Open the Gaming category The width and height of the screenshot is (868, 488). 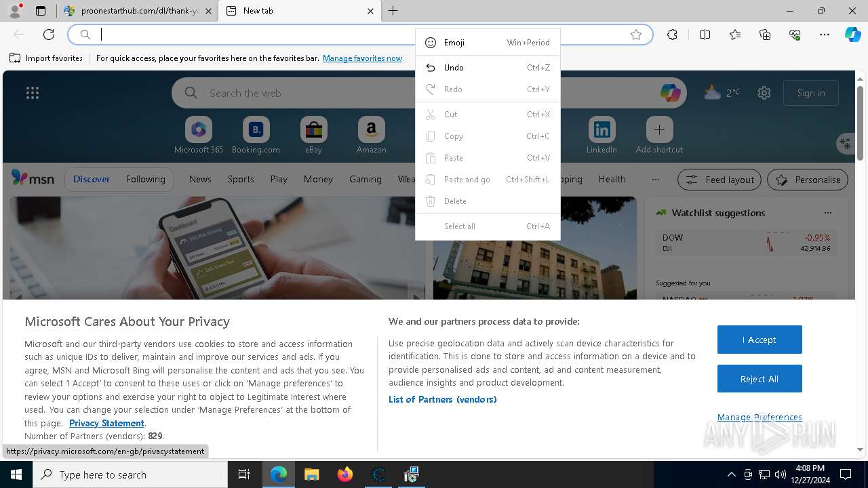[366, 179]
